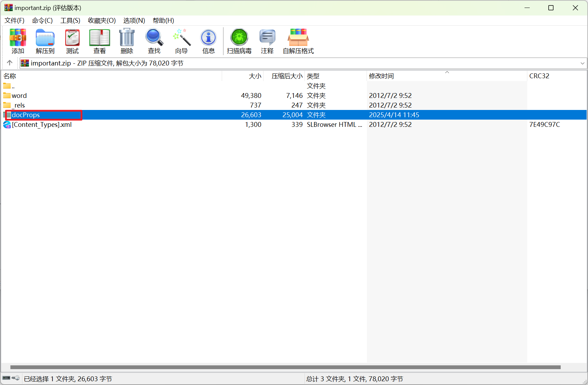
Task: Click the 2025/4/14 11:45 modified time
Action: pyautogui.click(x=394, y=115)
